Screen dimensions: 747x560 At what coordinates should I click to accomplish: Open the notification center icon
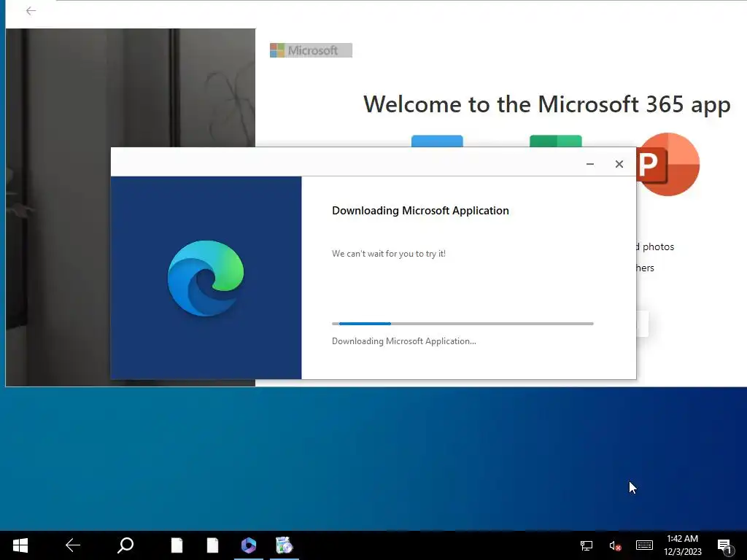pyautogui.click(x=724, y=546)
